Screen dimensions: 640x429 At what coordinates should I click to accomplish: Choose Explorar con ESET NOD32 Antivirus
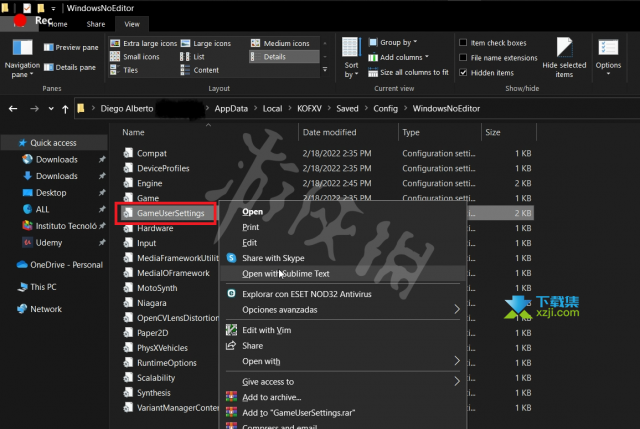click(x=307, y=294)
